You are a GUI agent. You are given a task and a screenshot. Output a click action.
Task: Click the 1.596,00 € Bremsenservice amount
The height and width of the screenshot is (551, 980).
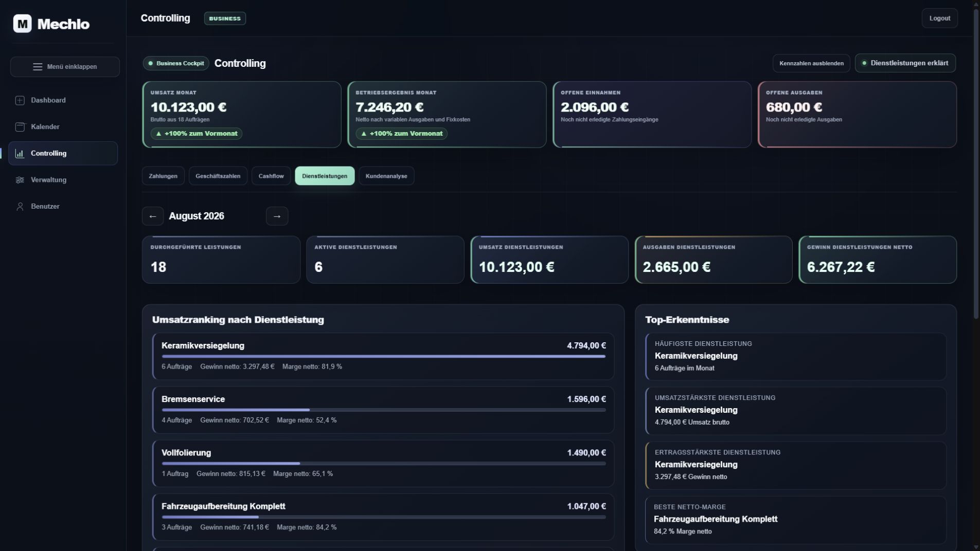[586, 399]
